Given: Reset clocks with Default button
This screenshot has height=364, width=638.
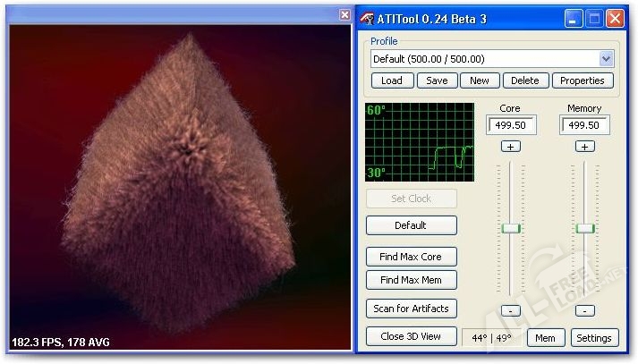Looking at the screenshot, I should click(411, 225).
